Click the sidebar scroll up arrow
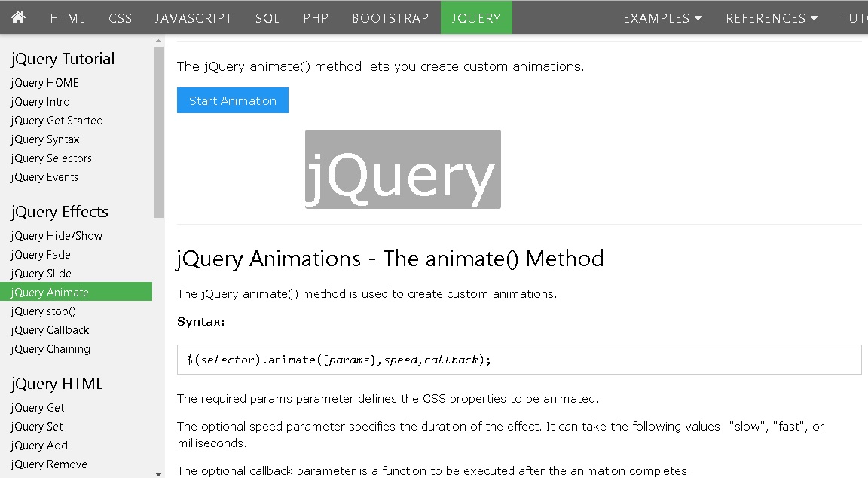Viewport: 868px width, 478px height. (x=159, y=41)
